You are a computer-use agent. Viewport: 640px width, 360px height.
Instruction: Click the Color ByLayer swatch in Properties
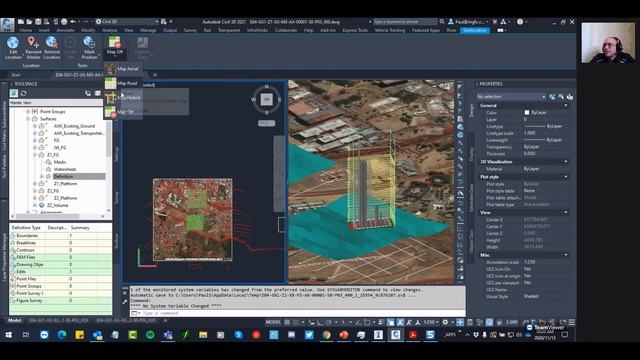click(527, 112)
